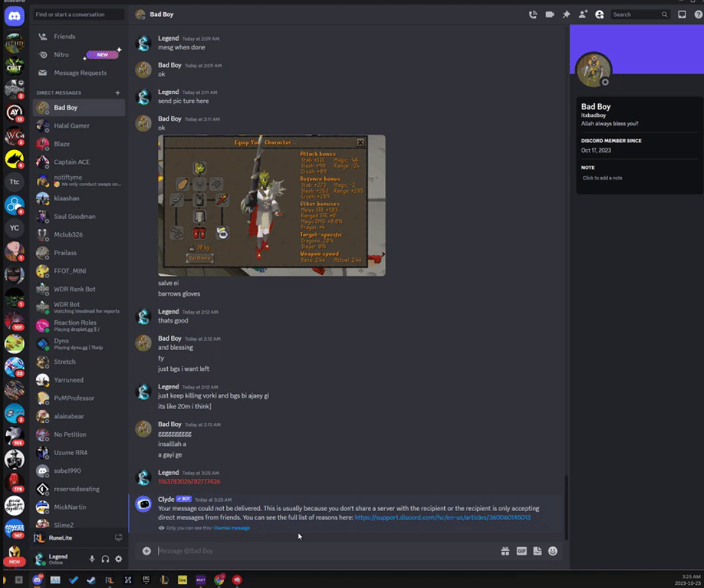704x588 pixels.
Task: Open the Help icon in header
Action: pyautogui.click(x=698, y=14)
